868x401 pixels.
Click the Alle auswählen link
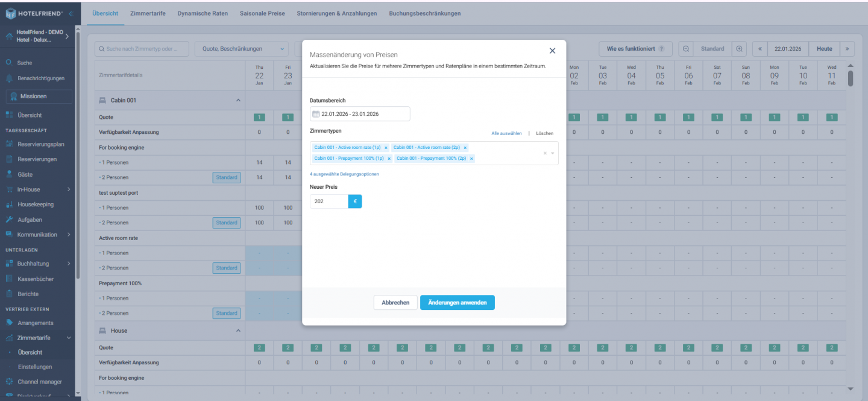pos(506,133)
